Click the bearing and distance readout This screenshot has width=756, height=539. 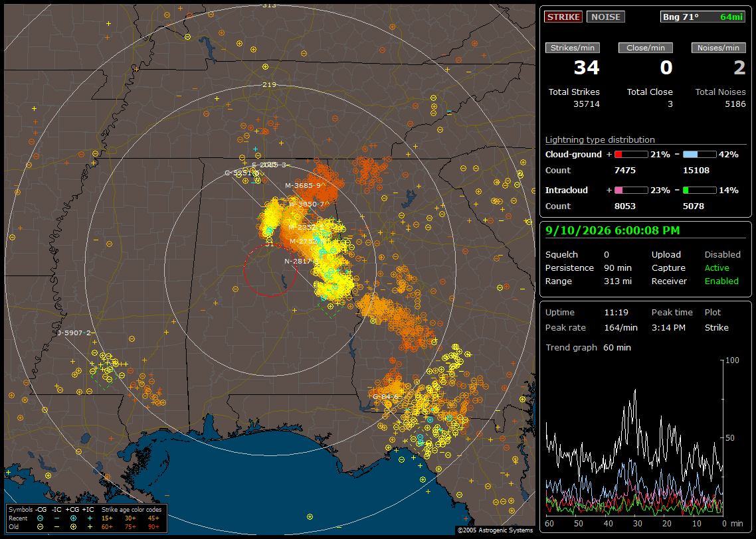[x=702, y=17]
